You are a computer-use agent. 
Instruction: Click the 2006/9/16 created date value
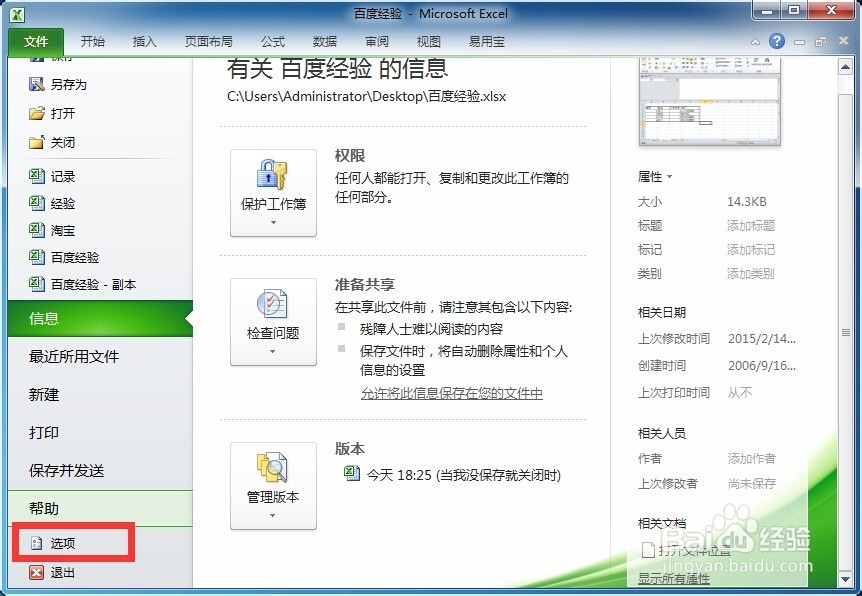762,365
